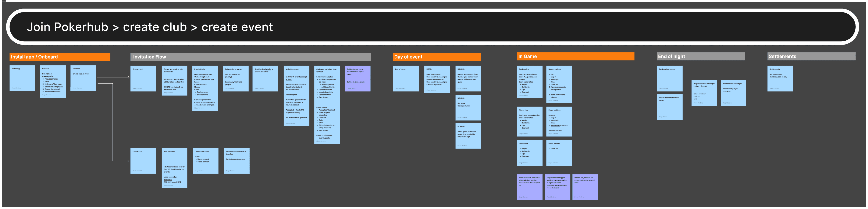Select the 'Create from club or add individuals' note
This screenshot has height=209, width=868.
tap(174, 80)
